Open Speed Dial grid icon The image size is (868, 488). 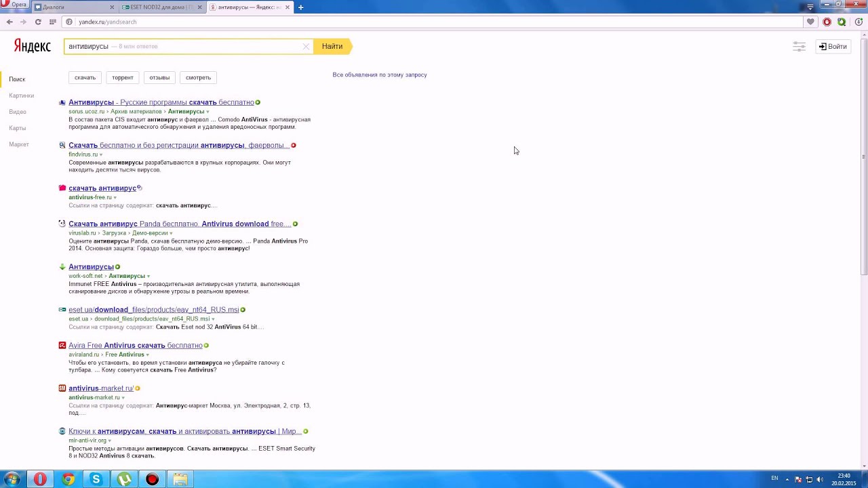[x=53, y=22]
